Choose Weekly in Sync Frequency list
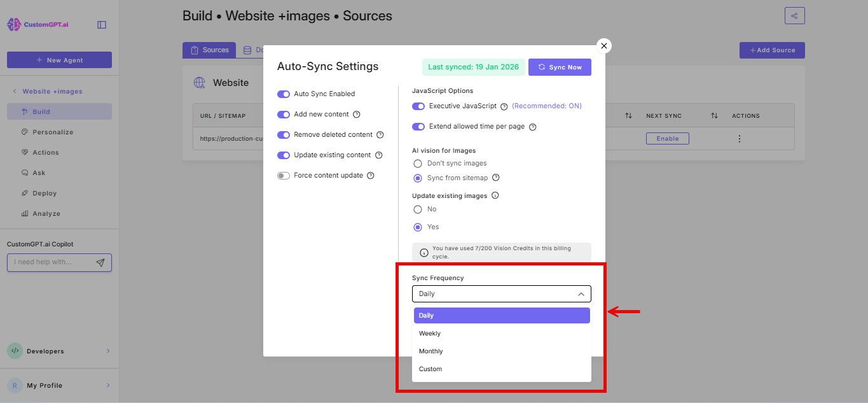The image size is (868, 403). 502,334
